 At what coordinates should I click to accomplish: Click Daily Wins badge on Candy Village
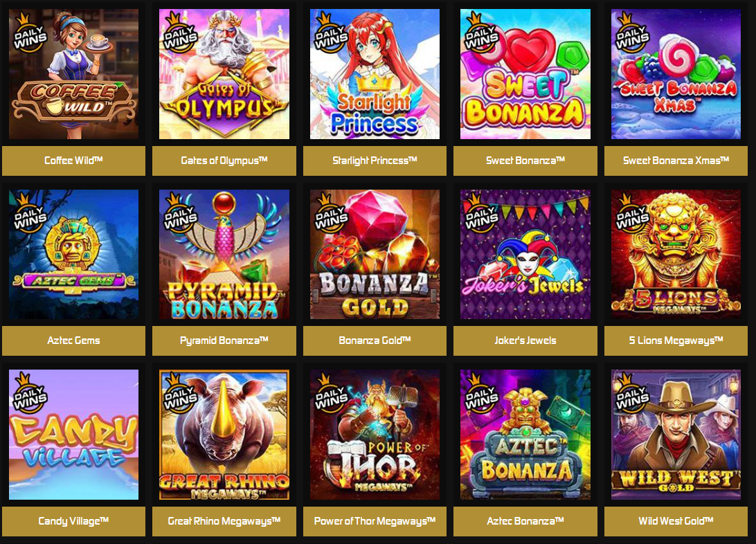coord(30,394)
